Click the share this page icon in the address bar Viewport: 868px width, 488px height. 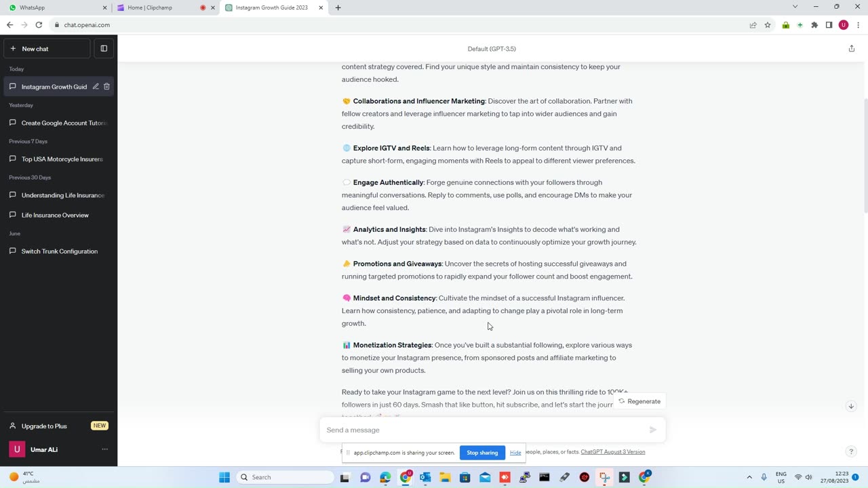(753, 25)
